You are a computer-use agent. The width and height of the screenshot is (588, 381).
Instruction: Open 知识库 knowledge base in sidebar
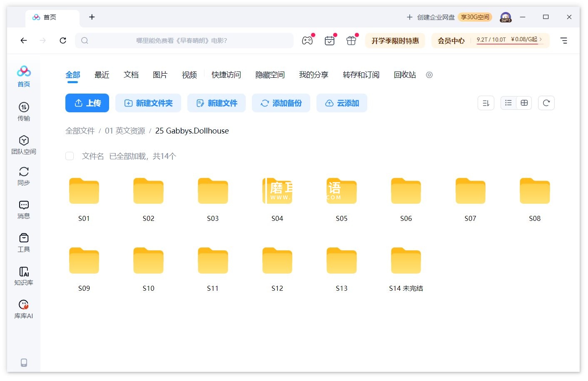pos(24,276)
